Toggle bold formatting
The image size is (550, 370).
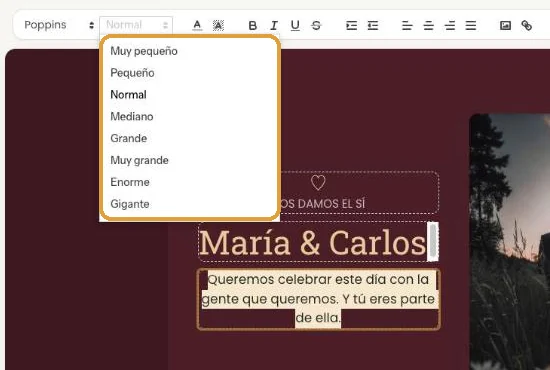click(x=253, y=25)
